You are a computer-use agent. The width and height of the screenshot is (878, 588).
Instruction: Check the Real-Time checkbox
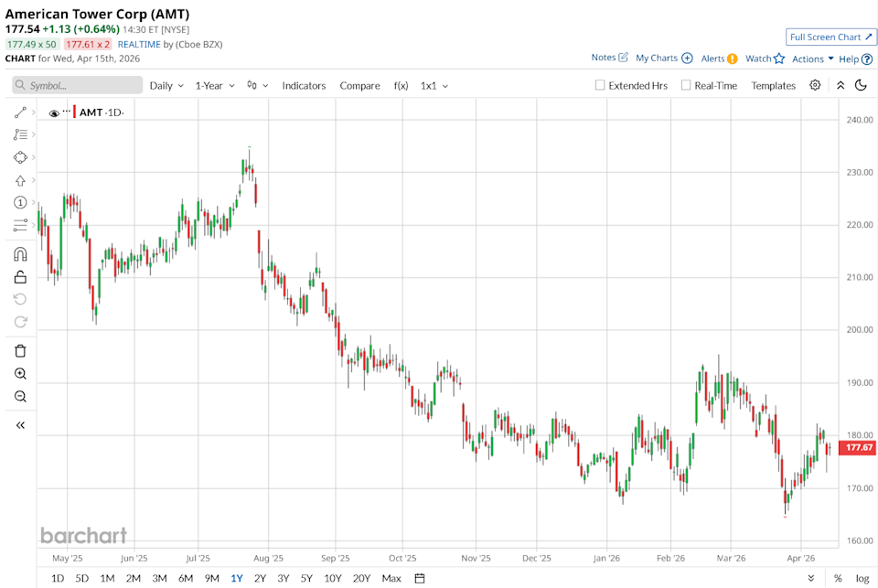(x=686, y=85)
